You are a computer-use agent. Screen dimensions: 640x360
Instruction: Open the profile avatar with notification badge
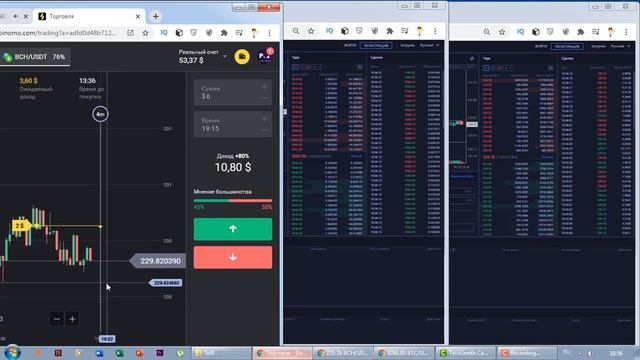(265, 56)
